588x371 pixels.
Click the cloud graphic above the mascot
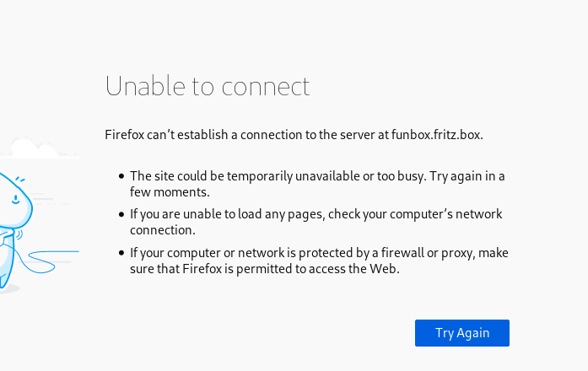[34, 149]
